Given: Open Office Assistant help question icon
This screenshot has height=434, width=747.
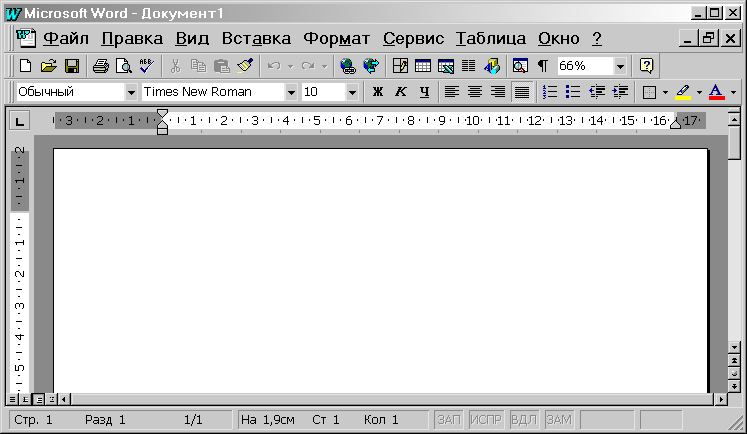Looking at the screenshot, I should [646, 66].
